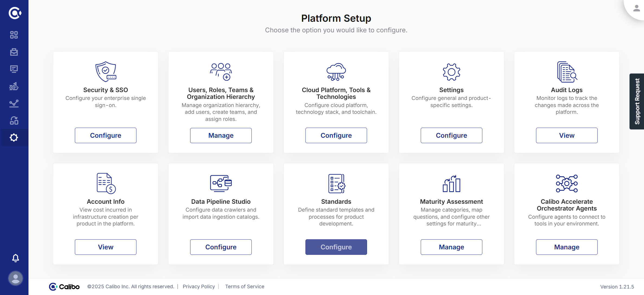Click the Audit Logs document icon

point(567,72)
